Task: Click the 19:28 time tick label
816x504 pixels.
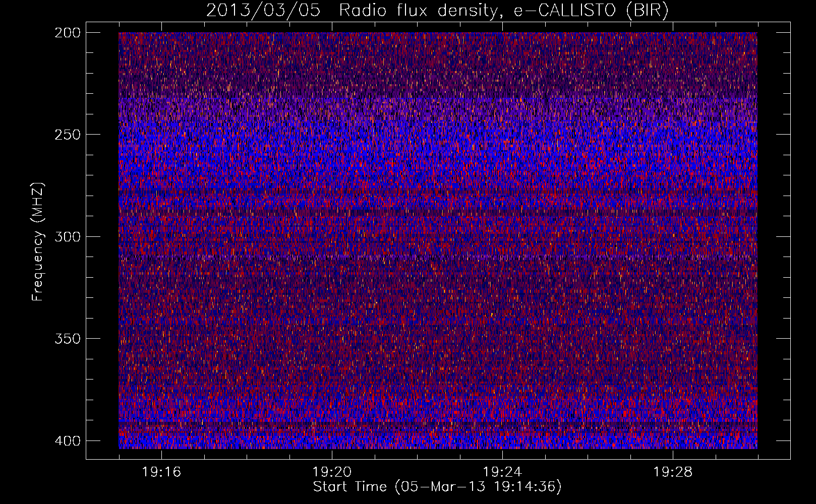Action: tap(673, 472)
